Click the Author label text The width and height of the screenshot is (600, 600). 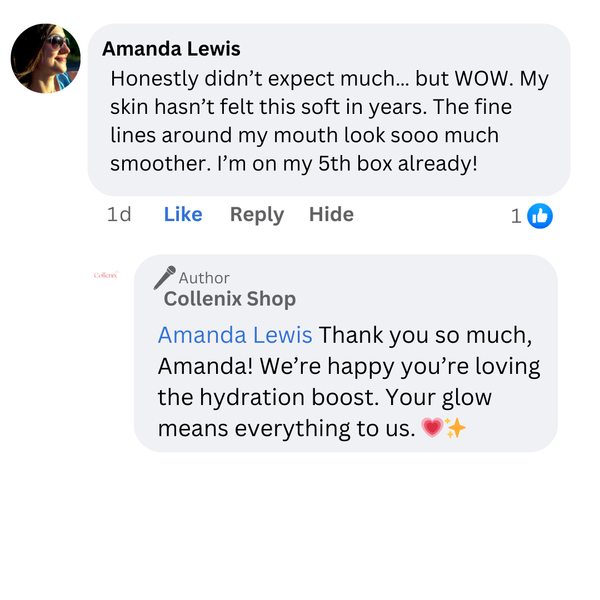204,278
